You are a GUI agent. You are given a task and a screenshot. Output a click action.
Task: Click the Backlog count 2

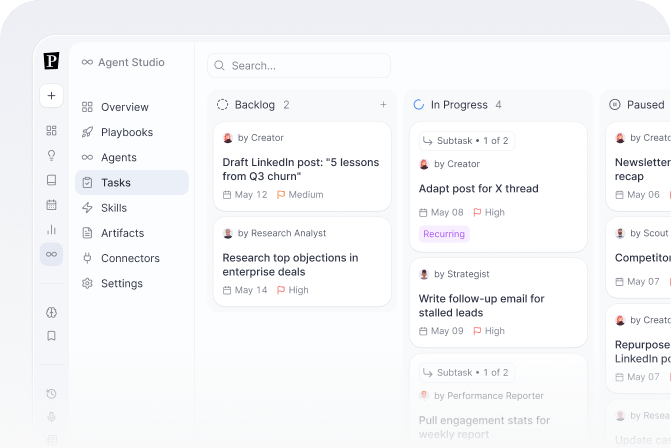click(x=286, y=105)
